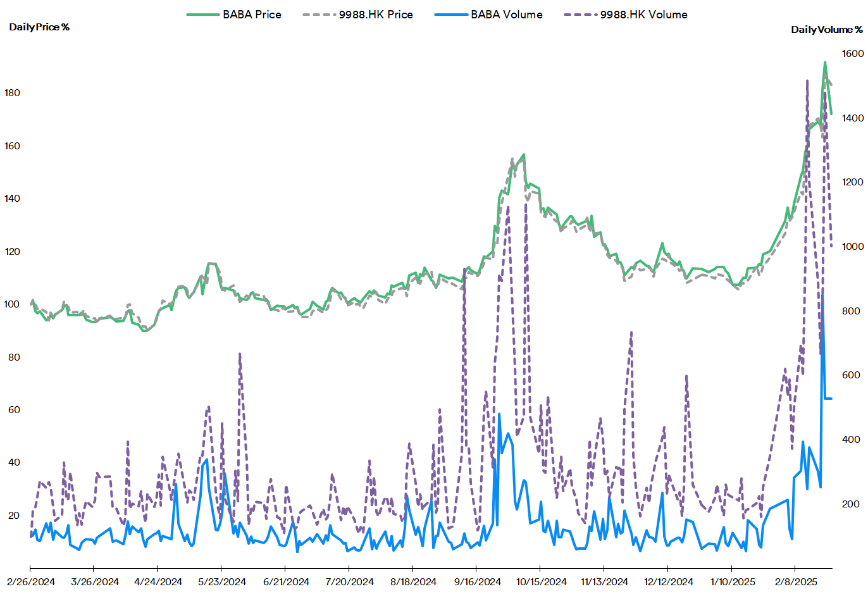Click the 200 volume axis value

pos(851,504)
